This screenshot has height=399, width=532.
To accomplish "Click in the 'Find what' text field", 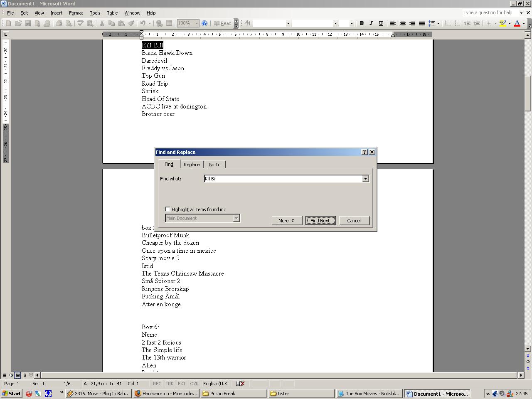I will click(283, 179).
